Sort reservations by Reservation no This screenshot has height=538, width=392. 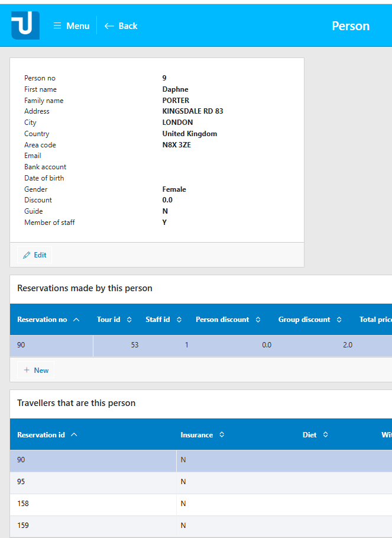pyautogui.click(x=48, y=320)
